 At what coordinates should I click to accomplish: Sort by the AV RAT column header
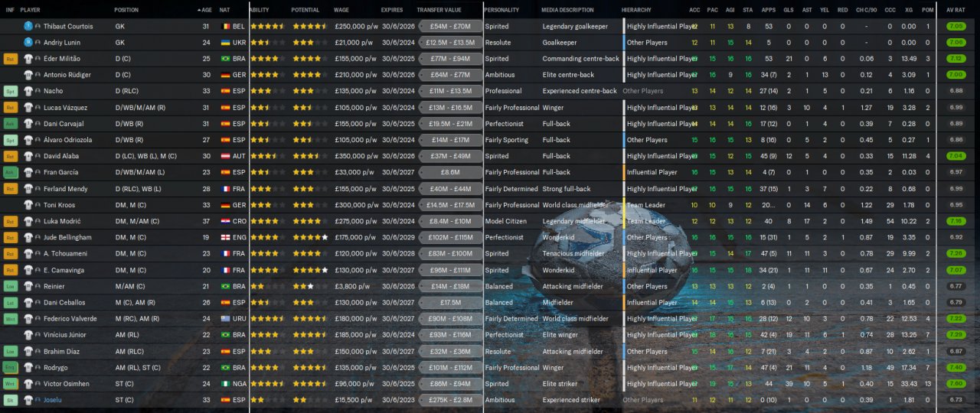point(955,10)
